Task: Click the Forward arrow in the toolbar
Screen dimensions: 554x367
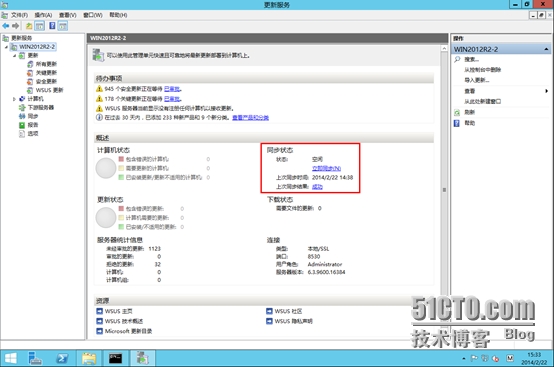Action: (15, 26)
